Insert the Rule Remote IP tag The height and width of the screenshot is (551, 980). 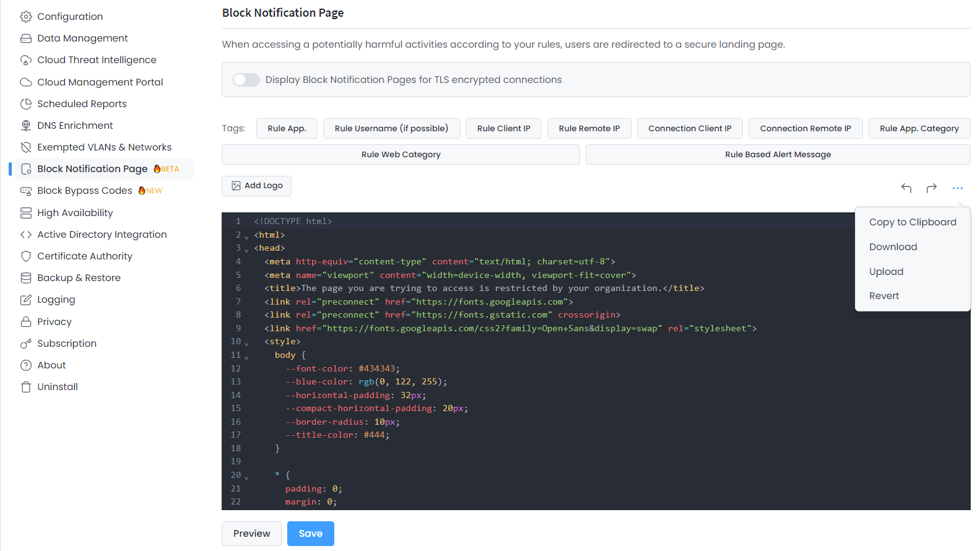tap(589, 129)
